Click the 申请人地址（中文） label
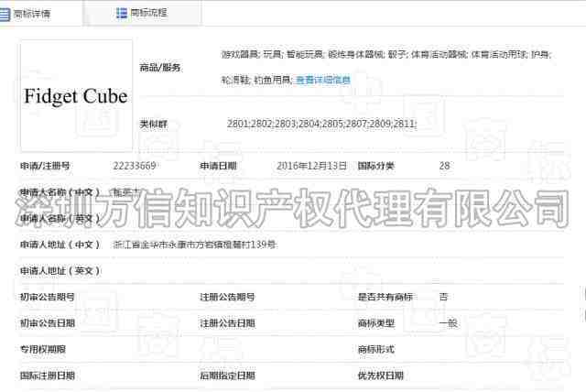The width and height of the screenshot is (586, 392). coord(60,245)
